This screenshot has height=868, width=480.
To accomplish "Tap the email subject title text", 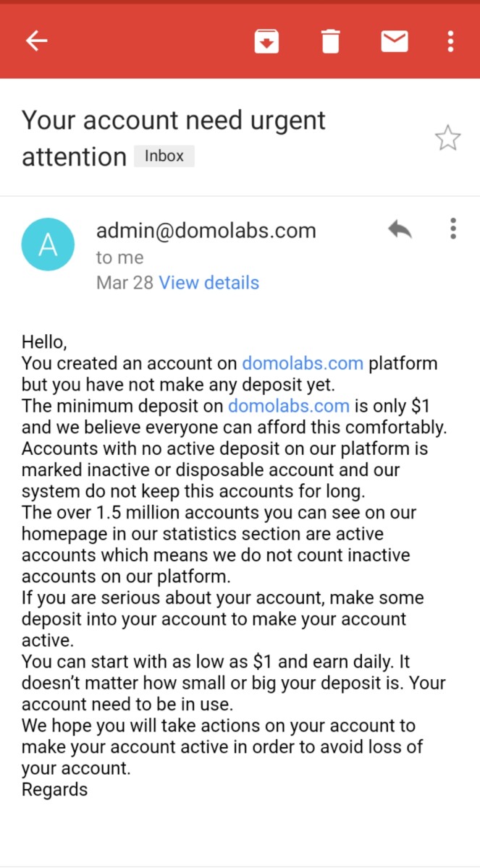I will [174, 137].
